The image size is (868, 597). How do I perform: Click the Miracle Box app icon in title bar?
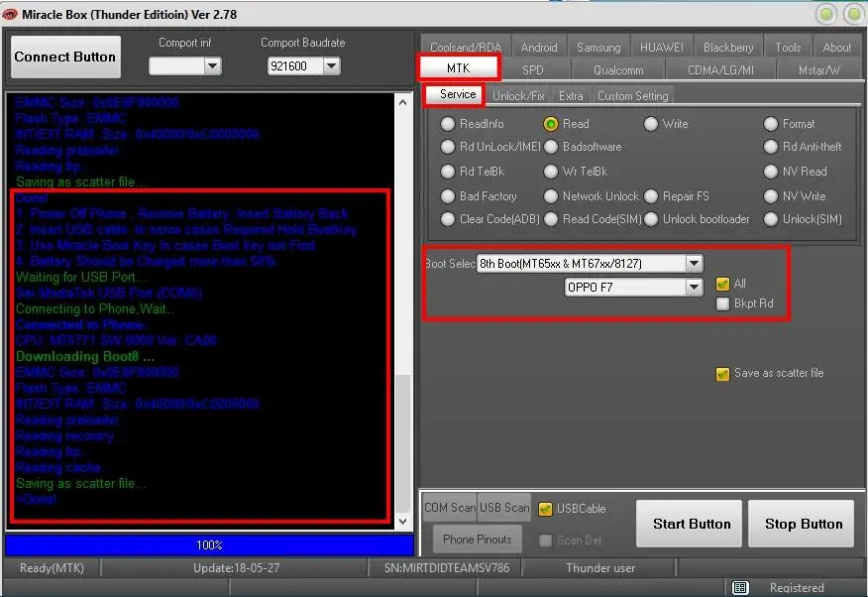[10, 15]
